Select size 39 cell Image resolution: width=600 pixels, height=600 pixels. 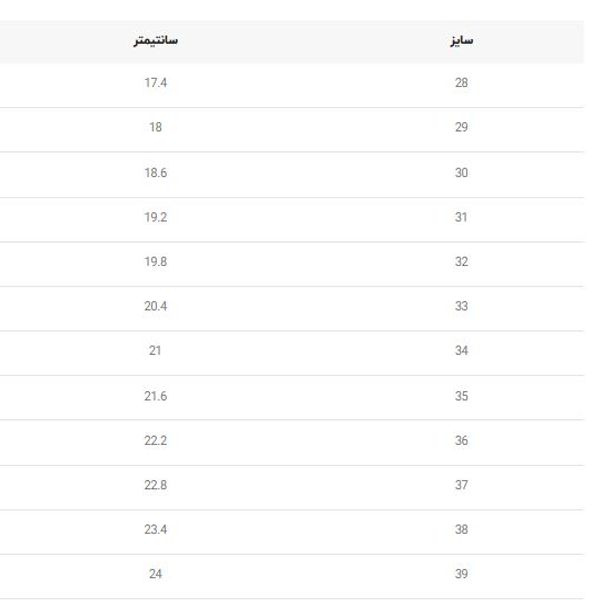click(461, 574)
